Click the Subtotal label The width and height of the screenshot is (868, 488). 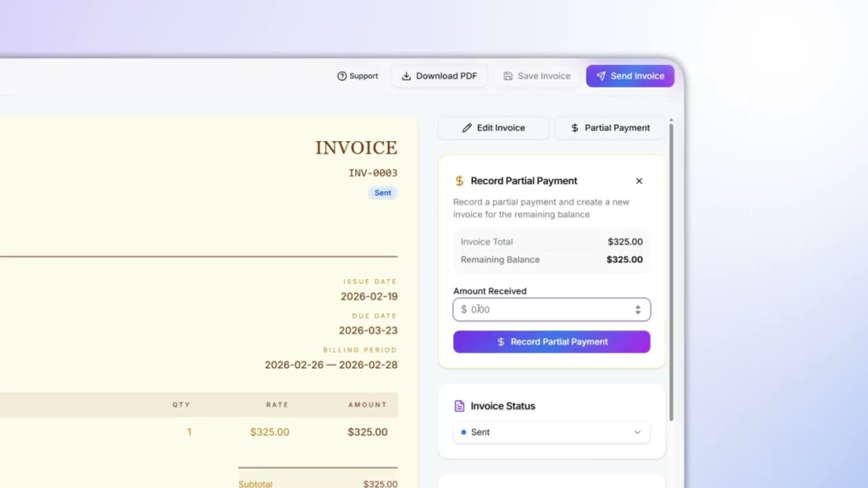click(x=255, y=484)
